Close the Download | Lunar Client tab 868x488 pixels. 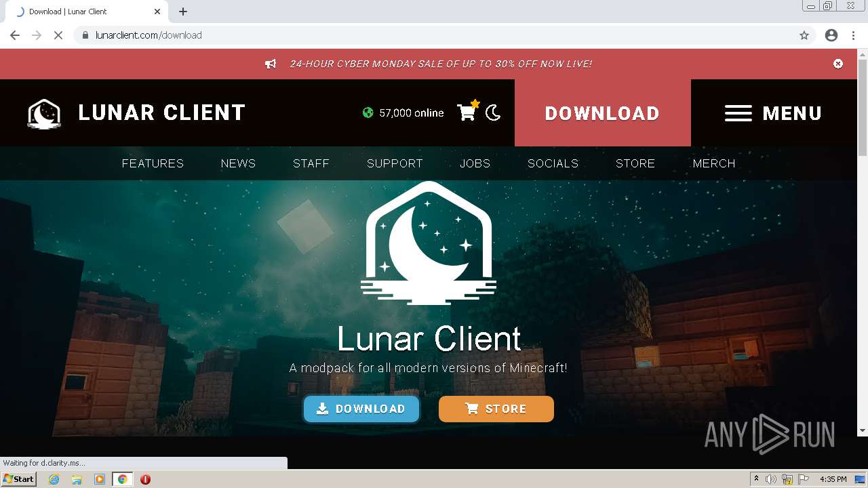157,12
